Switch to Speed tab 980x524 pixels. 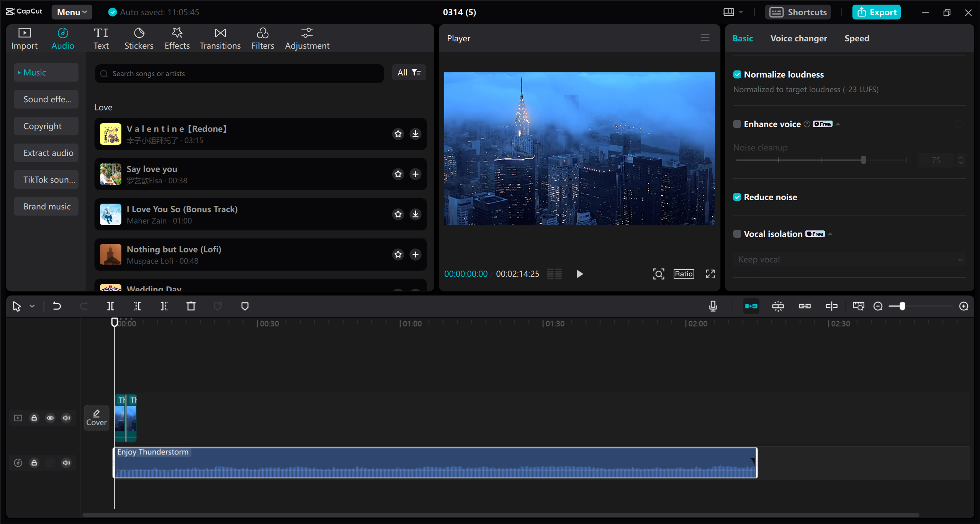pyautogui.click(x=857, y=38)
